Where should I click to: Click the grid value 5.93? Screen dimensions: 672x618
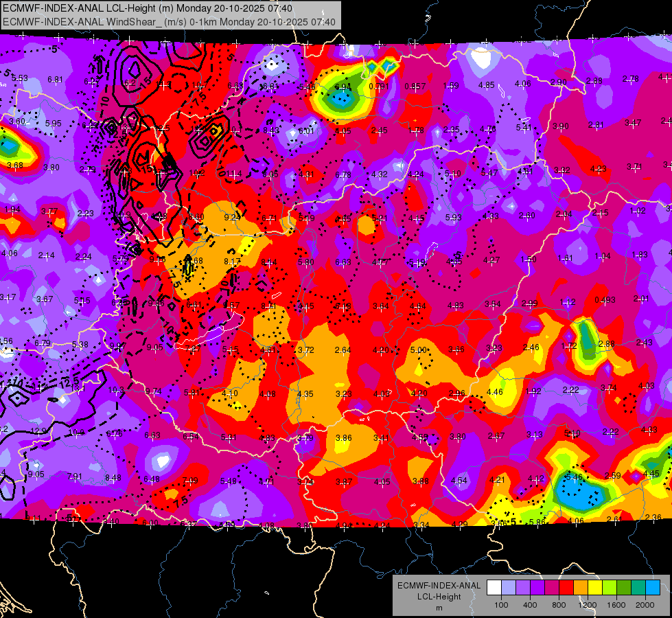click(454, 218)
